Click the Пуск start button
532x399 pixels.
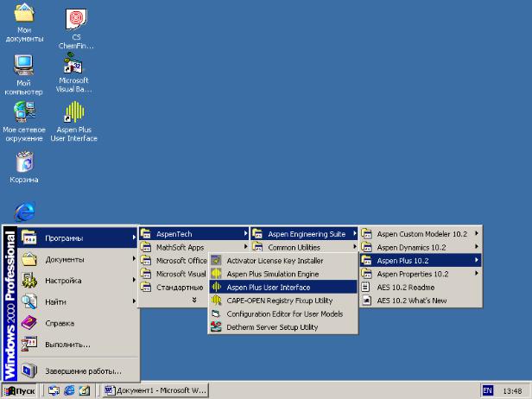pyautogui.click(x=20, y=390)
